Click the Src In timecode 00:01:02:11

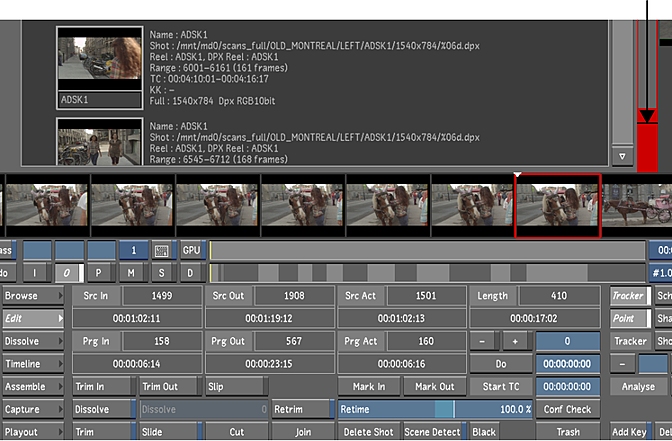click(x=137, y=318)
